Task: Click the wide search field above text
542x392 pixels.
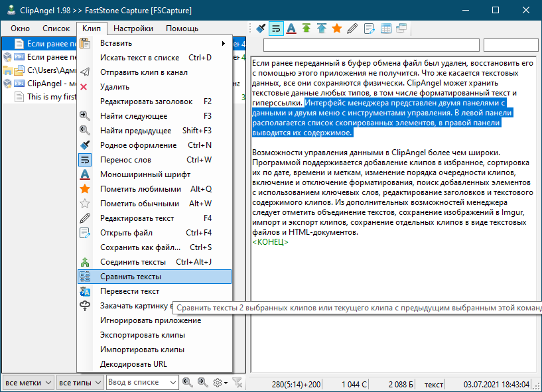Action: [x=372, y=45]
